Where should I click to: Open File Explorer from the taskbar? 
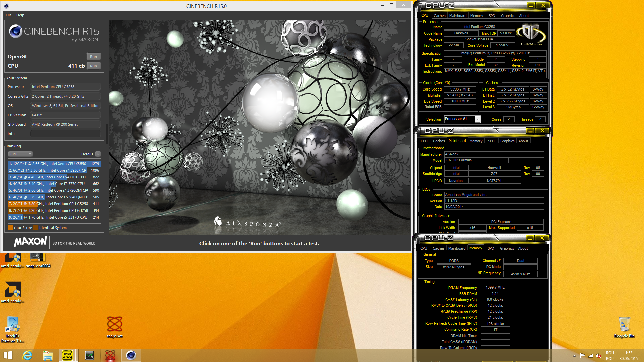point(48,355)
